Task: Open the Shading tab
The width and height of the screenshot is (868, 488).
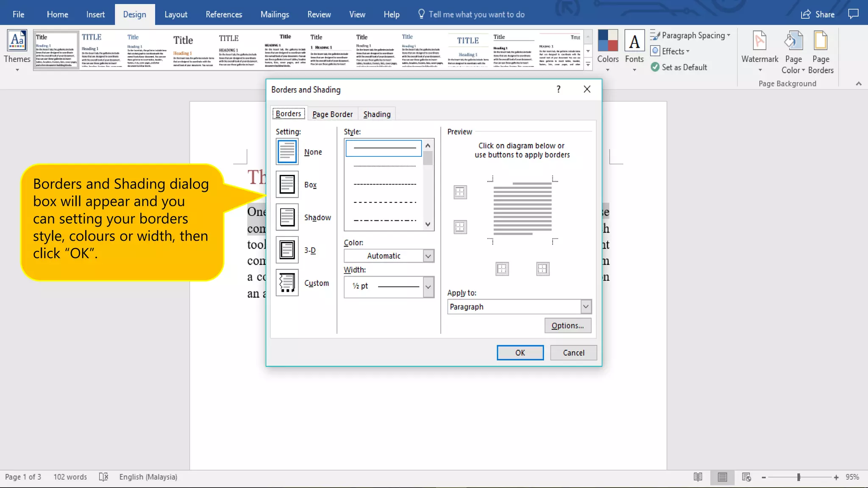Action: pyautogui.click(x=377, y=114)
